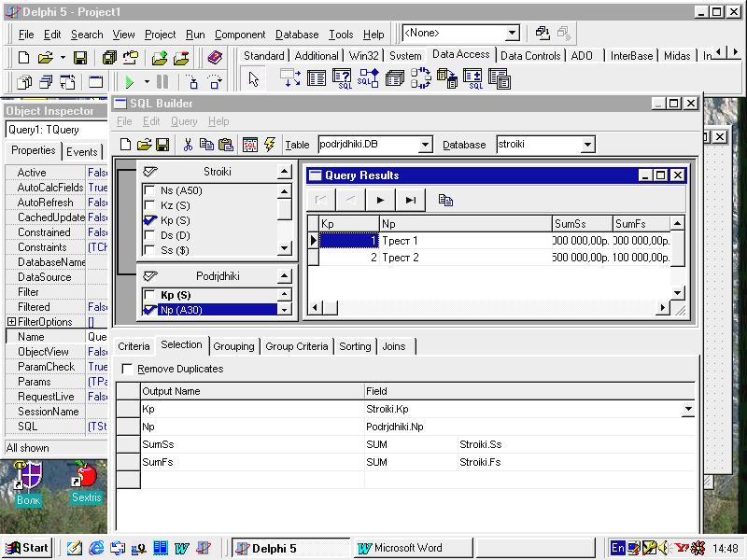
Task: Switch to the Grouping tab
Action: point(233,346)
